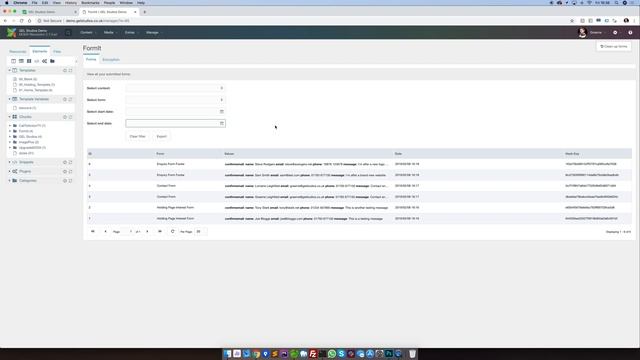The width and height of the screenshot is (640, 360).
Task: Refresh the Templates section in tree
Action: (70, 71)
